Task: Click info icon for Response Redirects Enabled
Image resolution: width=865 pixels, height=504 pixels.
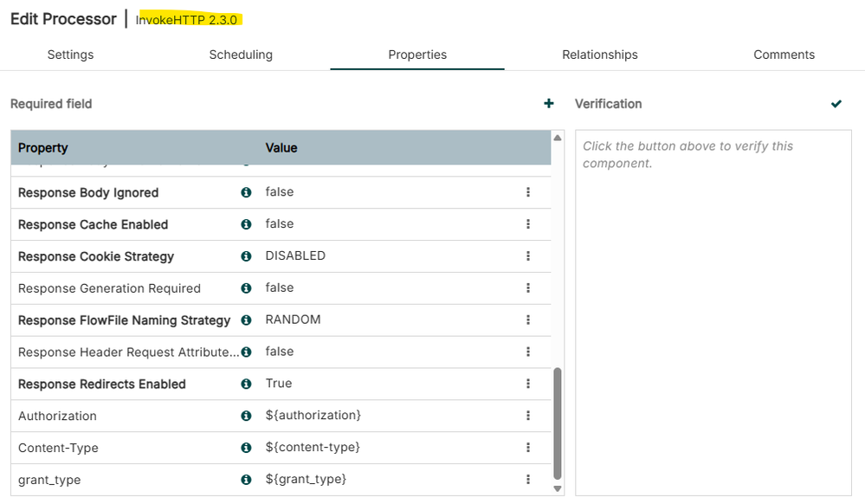Action: point(246,384)
